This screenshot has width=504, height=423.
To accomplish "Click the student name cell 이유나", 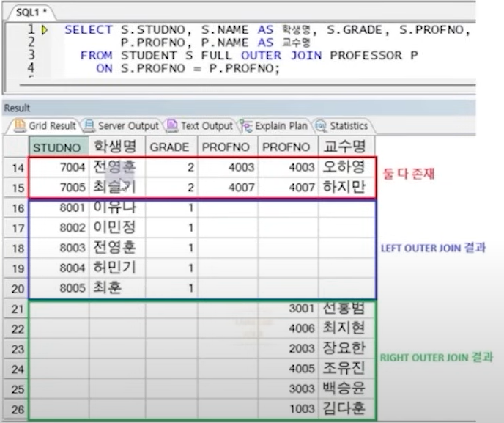I will [117, 207].
